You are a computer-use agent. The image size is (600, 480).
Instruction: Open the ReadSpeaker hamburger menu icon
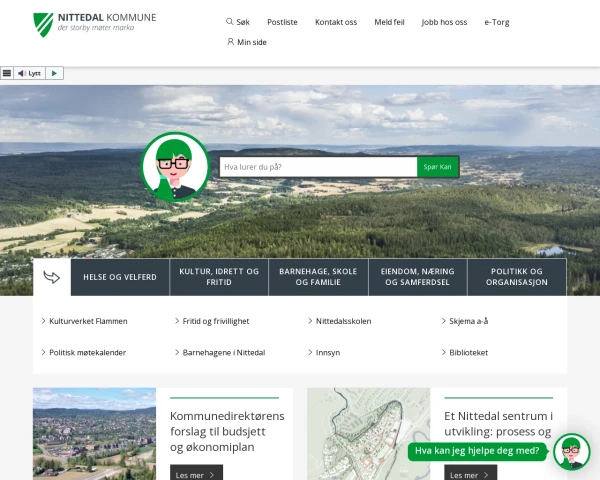pyautogui.click(x=7, y=73)
